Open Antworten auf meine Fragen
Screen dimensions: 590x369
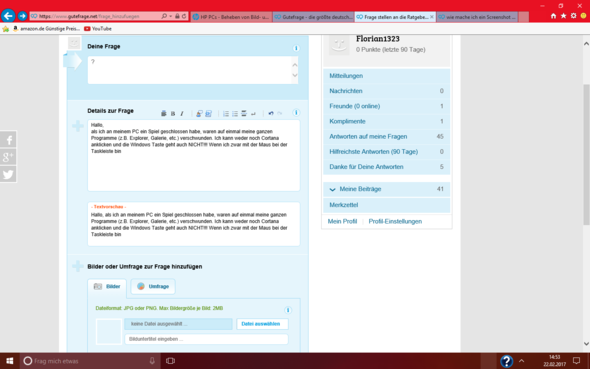coord(386,137)
